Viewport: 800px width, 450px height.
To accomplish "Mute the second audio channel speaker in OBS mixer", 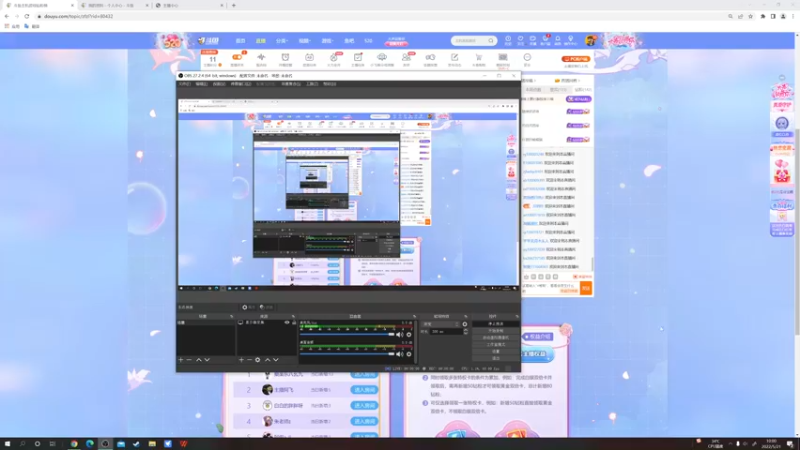I will coord(399,354).
